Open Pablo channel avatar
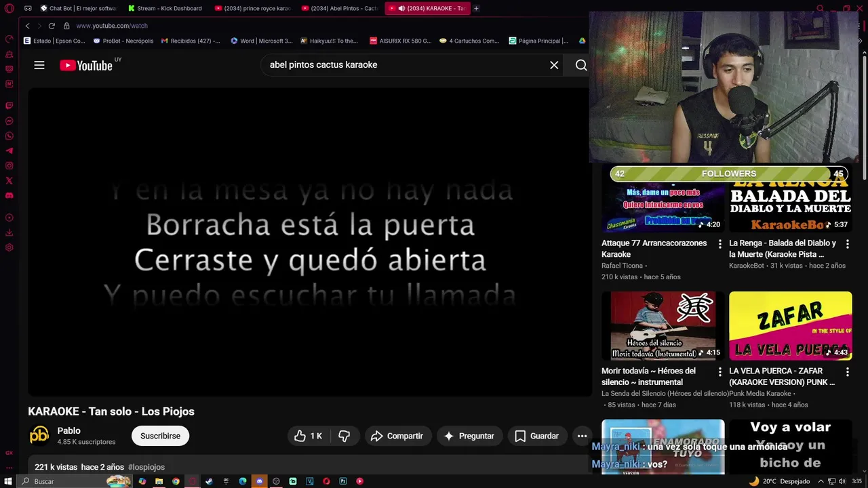The height and width of the screenshot is (488, 868). pyautogui.click(x=39, y=435)
